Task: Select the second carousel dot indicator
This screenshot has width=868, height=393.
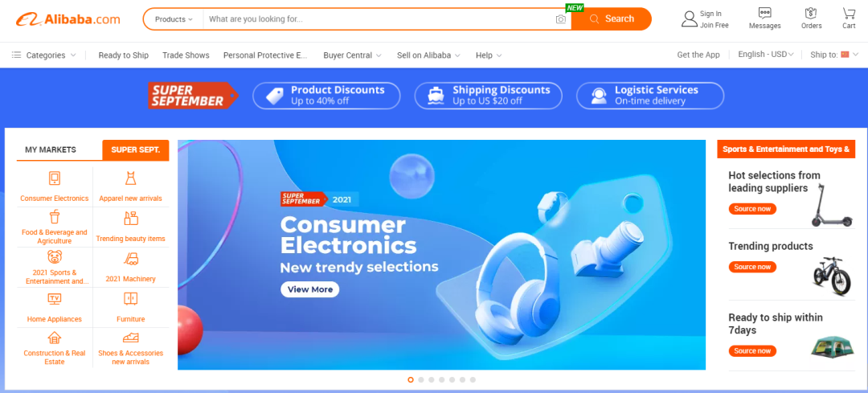Action: (420, 379)
